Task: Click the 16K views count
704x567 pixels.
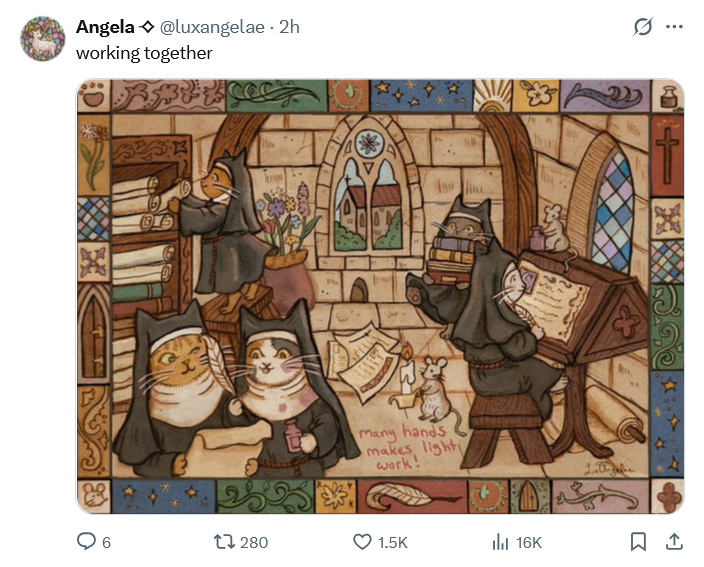Action: pos(529,542)
